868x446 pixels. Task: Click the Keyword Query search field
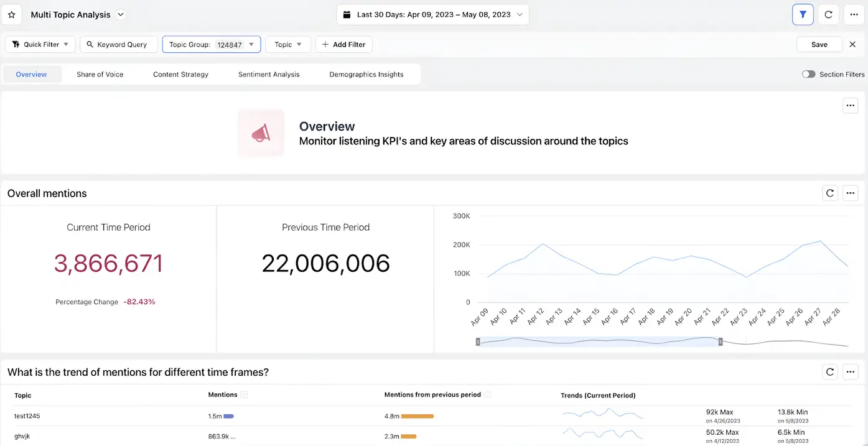click(x=119, y=44)
